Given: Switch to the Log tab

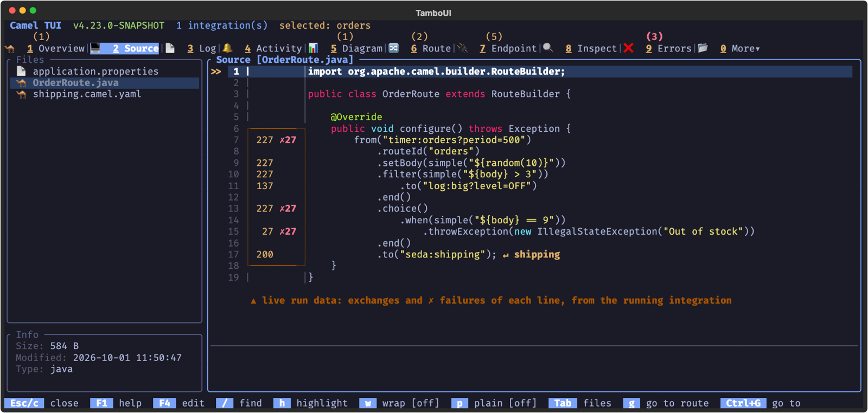Looking at the screenshot, I should pyautogui.click(x=202, y=49).
